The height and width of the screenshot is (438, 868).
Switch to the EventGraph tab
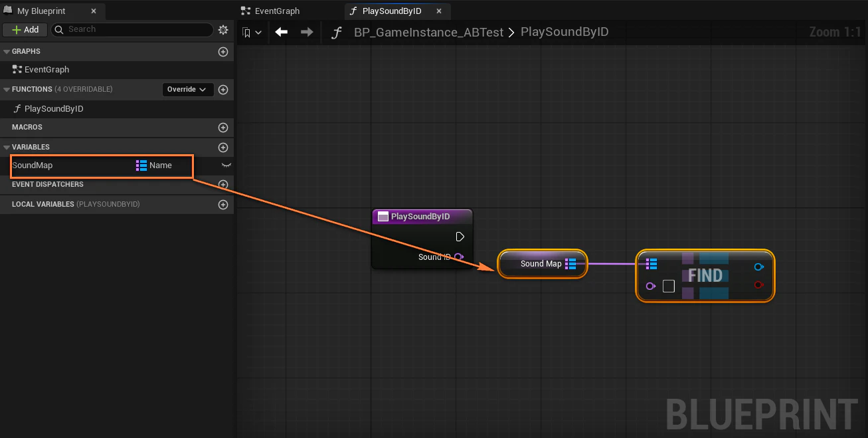(277, 11)
